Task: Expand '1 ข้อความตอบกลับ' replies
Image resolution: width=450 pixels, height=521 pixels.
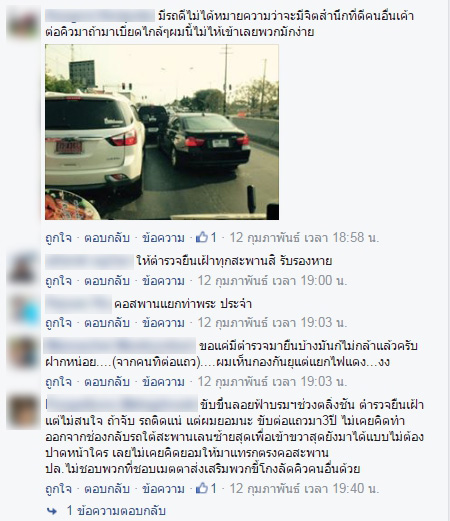Action: pos(116,511)
